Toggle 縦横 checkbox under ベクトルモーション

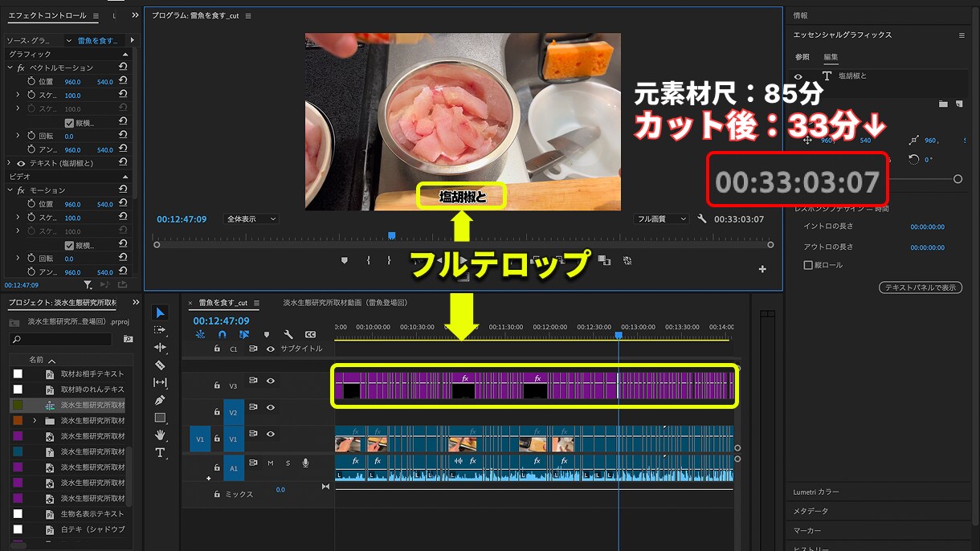click(x=69, y=123)
